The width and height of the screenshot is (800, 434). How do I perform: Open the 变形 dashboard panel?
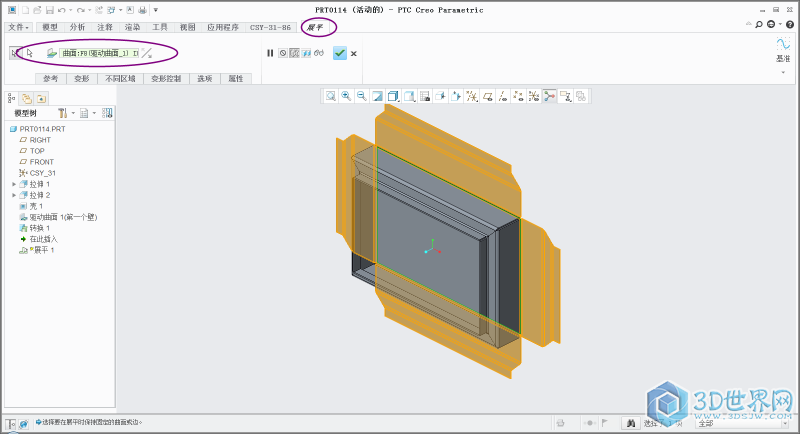click(x=82, y=79)
